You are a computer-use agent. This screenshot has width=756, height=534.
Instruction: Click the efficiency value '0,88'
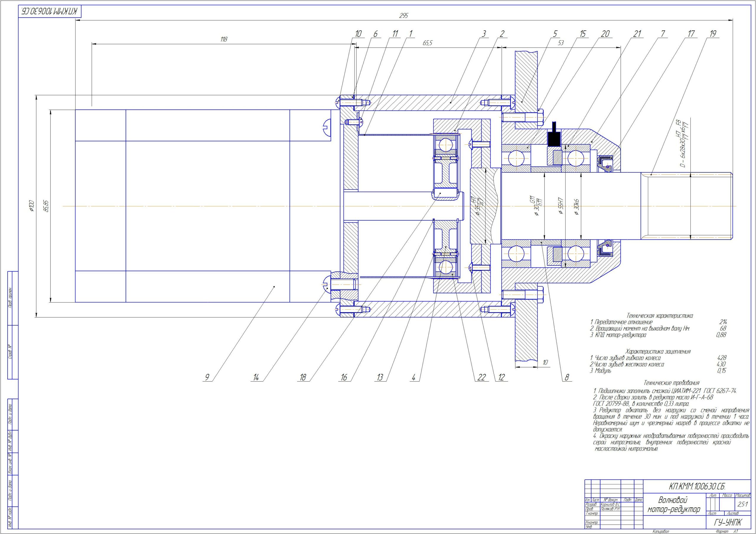tap(721, 335)
